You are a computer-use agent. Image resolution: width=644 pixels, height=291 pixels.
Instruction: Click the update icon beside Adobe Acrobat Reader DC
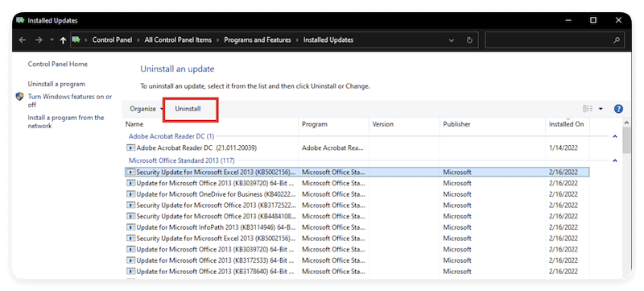pos(130,148)
